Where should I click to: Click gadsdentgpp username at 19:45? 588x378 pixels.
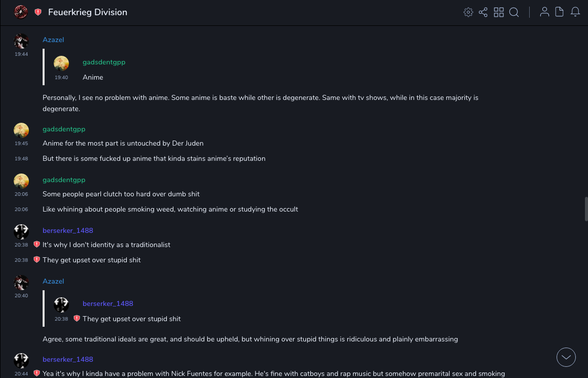click(64, 129)
